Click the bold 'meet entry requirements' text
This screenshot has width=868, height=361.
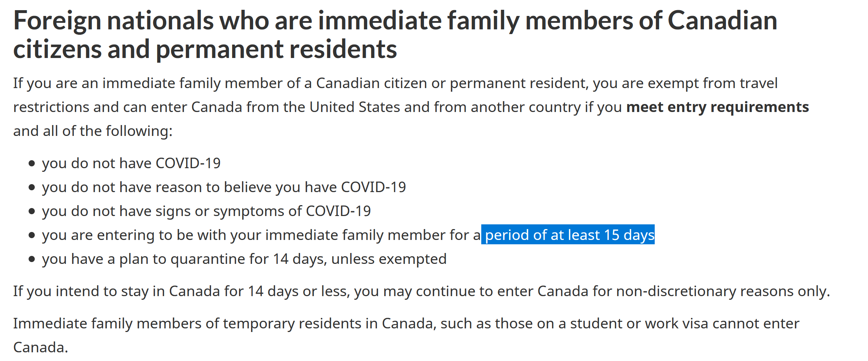point(717,107)
